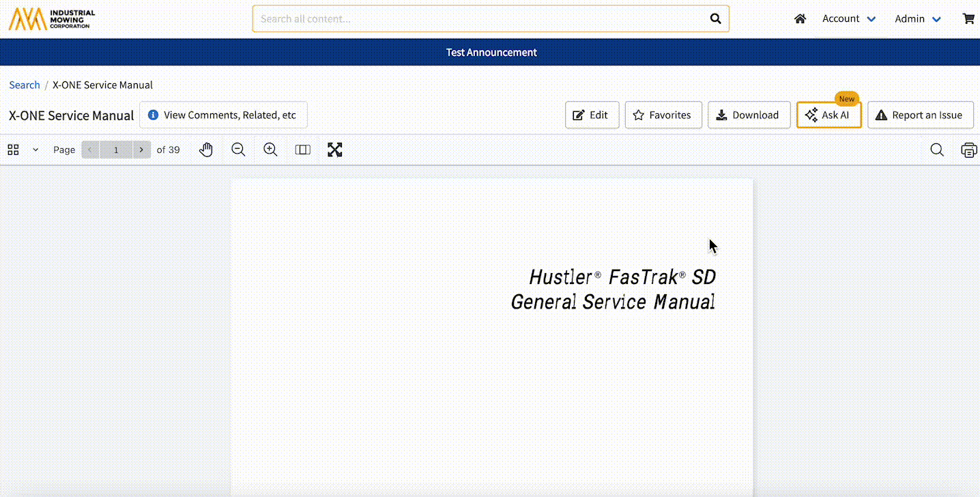Toggle the thumbnail grid panel
This screenshot has height=497, width=980.
pos(13,150)
